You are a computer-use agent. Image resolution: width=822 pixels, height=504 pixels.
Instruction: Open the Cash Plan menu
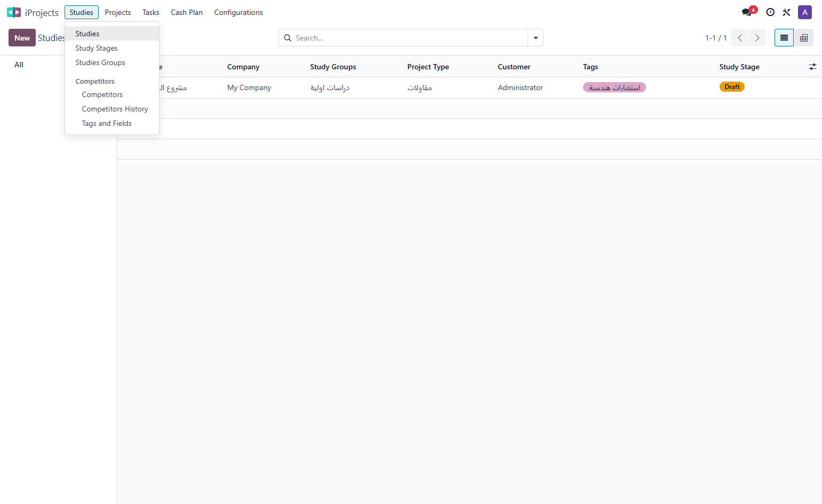pos(187,12)
